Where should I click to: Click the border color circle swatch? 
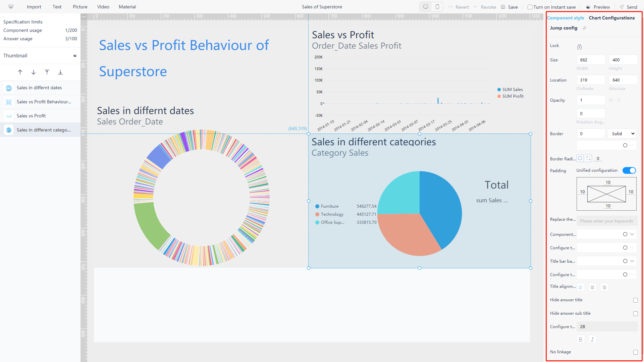pos(625,145)
